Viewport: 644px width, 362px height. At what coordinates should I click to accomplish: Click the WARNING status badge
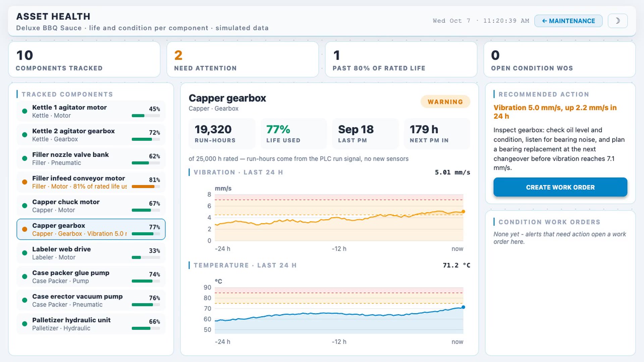pyautogui.click(x=445, y=102)
